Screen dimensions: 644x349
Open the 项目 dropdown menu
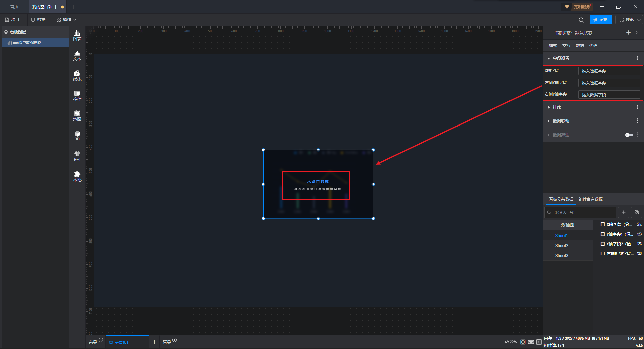(x=15, y=20)
